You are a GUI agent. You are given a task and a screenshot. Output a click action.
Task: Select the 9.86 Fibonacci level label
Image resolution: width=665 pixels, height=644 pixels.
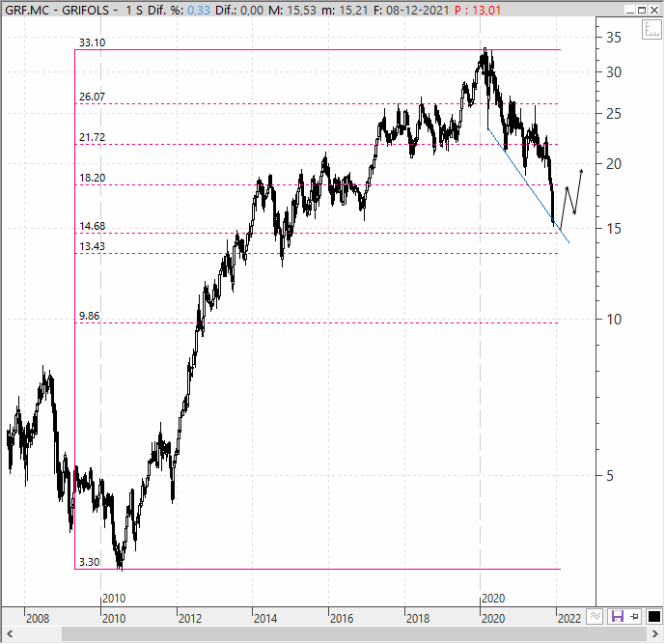point(89,316)
